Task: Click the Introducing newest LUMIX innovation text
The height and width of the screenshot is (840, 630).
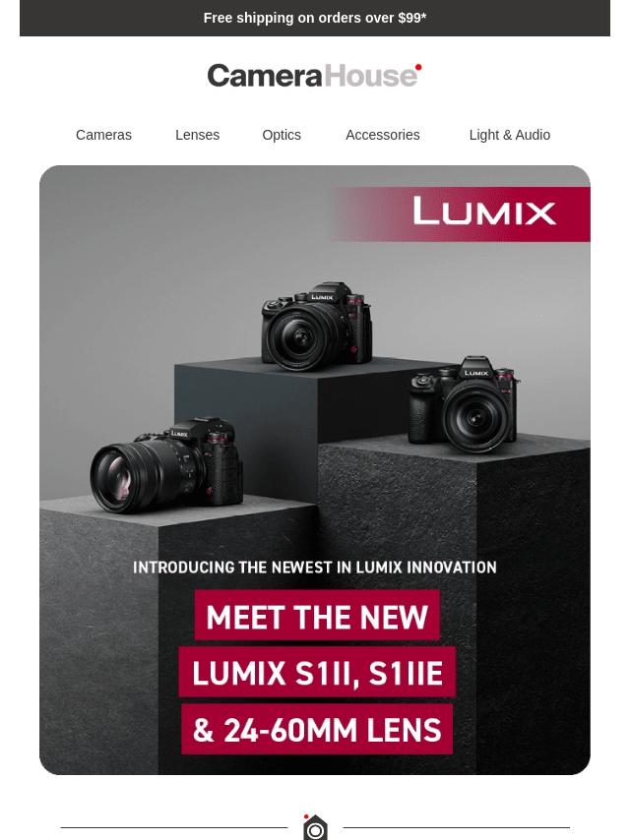Action: click(315, 568)
